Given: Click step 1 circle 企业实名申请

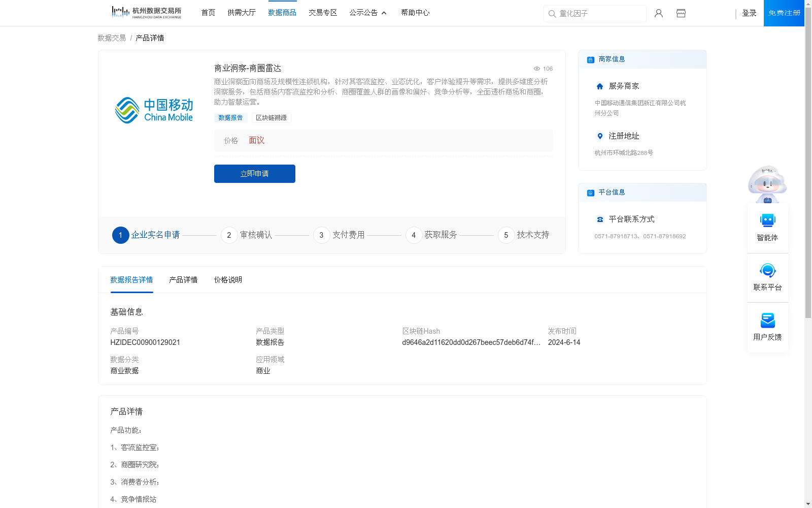Looking at the screenshot, I should pos(120,235).
